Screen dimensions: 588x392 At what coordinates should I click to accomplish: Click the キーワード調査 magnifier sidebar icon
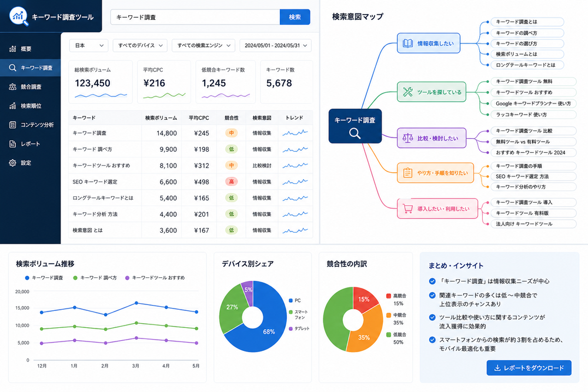pyautogui.click(x=13, y=68)
